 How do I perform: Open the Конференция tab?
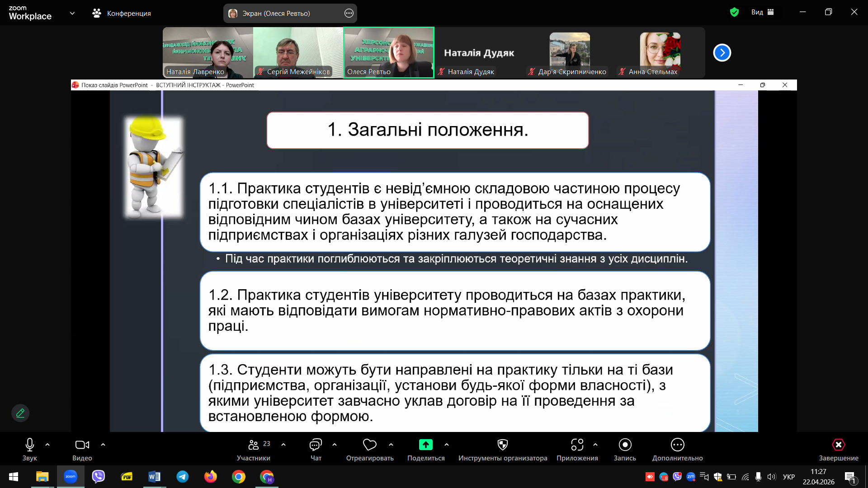122,13
